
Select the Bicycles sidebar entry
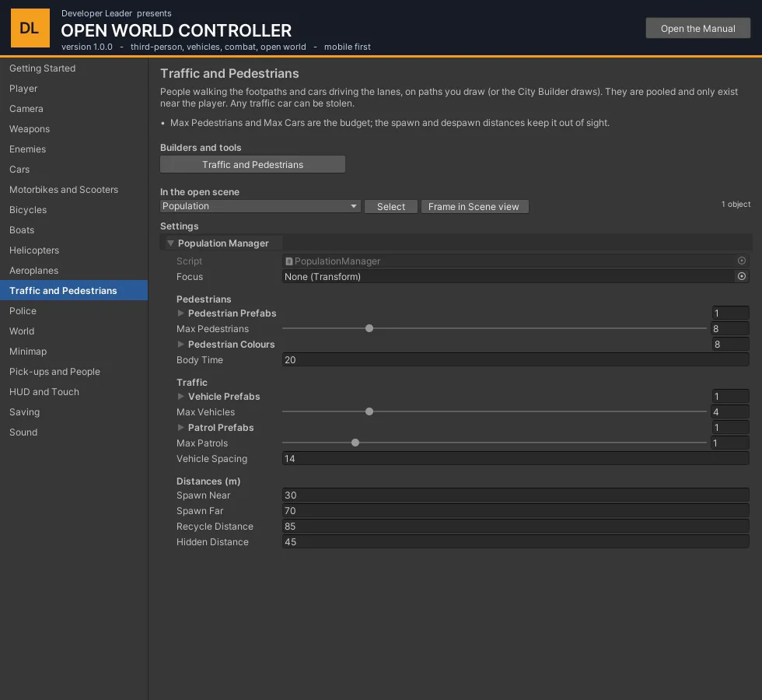click(x=74, y=210)
